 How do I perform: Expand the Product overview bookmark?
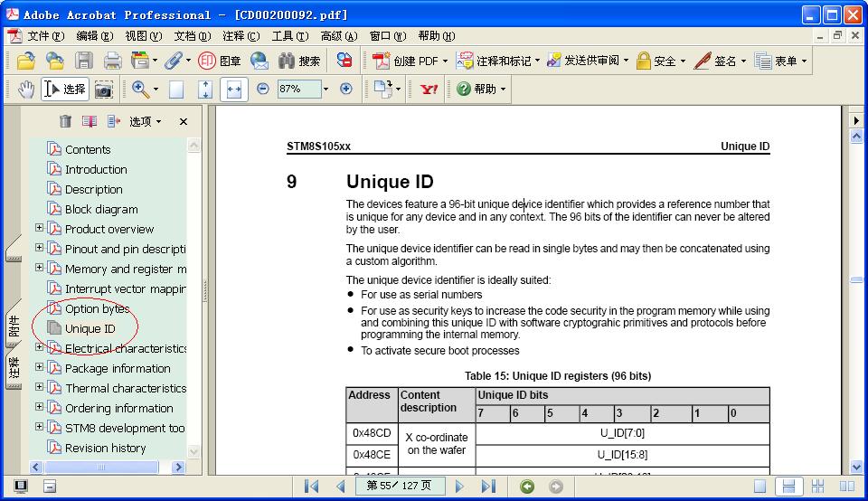pyautogui.click(x=39, y=228)
